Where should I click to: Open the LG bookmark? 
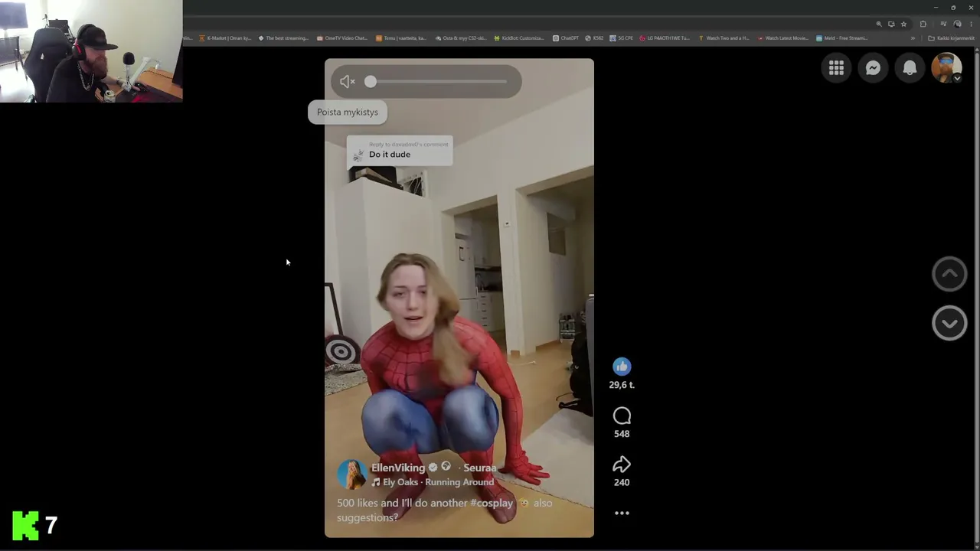click(x=665, y=37)
